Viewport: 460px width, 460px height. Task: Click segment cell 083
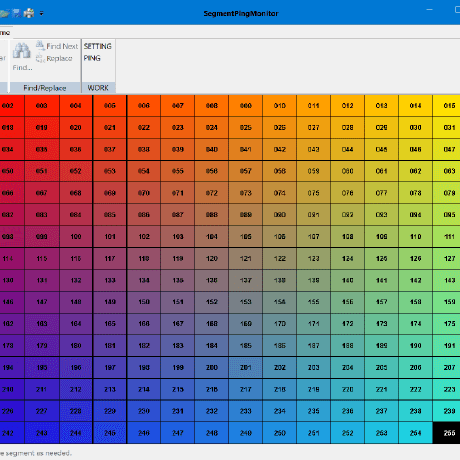point(42,215)
